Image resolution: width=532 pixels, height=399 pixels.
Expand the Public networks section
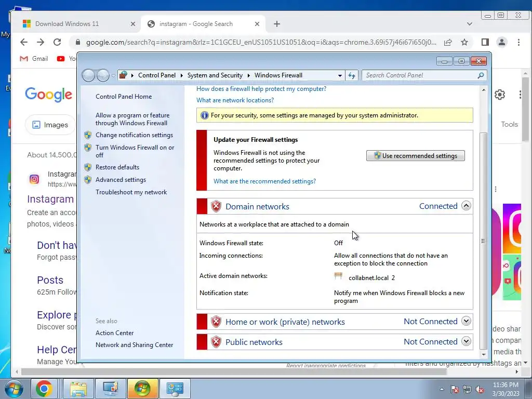tap(466, 341)
